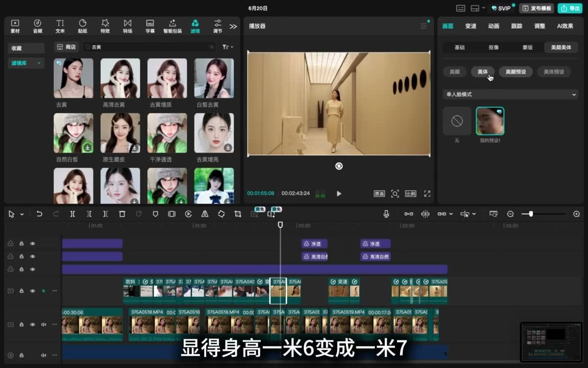
Task: Open the 播放器 player options menu
Action: [x=424, y=26]
